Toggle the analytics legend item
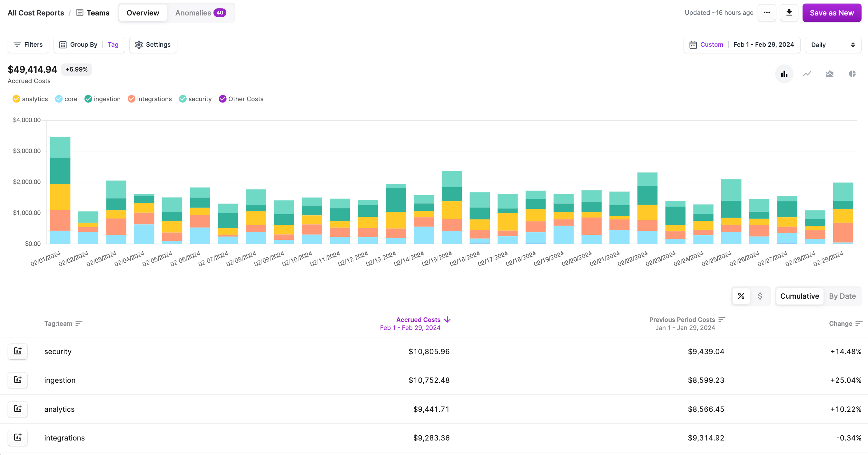The height and width of the screenshot is (455, 868). click(x=30, y=99)
